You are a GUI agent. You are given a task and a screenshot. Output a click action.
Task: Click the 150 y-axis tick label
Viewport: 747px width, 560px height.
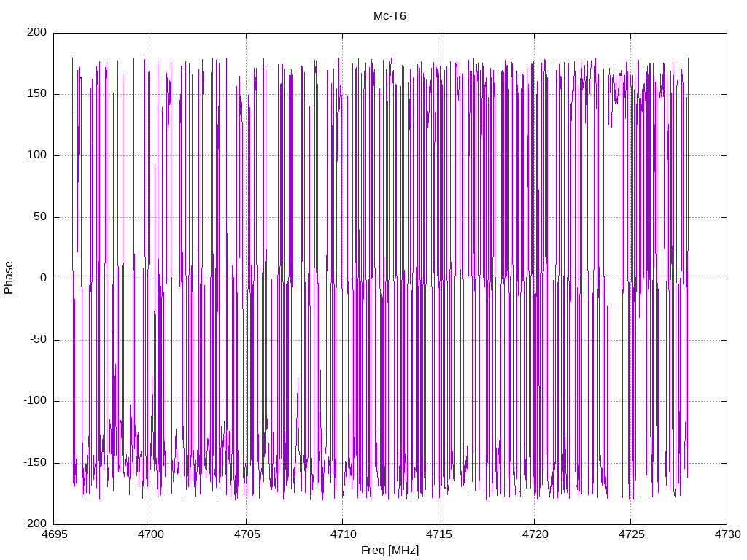point(37,94)
